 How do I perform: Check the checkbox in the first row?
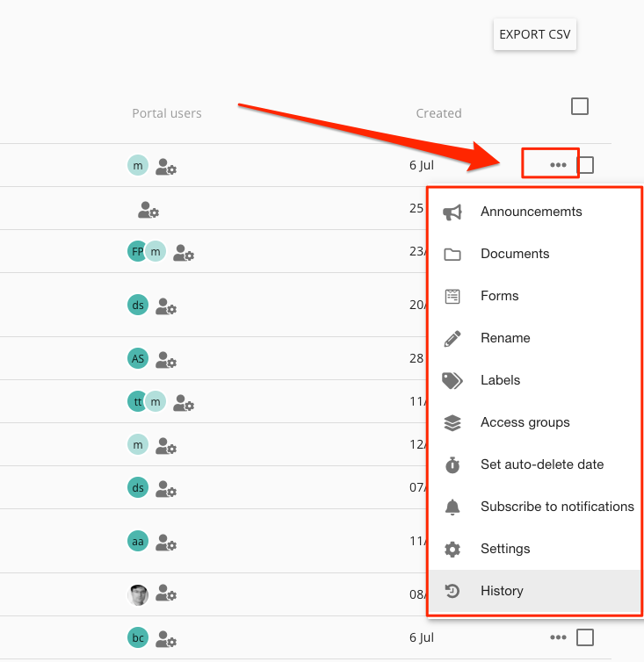(x=585, y=165)
